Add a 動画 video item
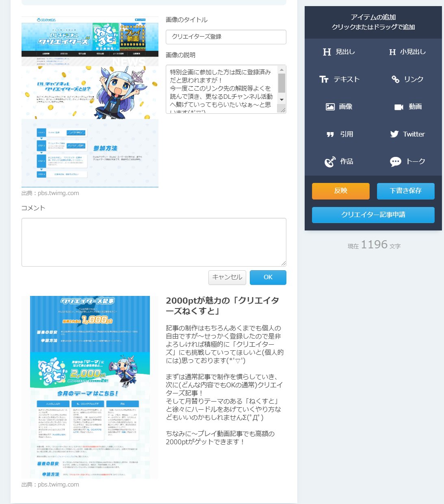Screen dimensions: 444x504 [x=407, y=106]
